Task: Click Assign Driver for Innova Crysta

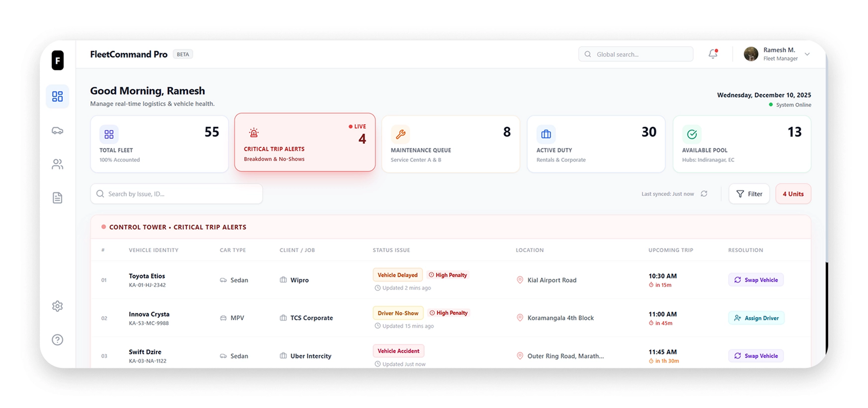Action: [x=757, y=318]
